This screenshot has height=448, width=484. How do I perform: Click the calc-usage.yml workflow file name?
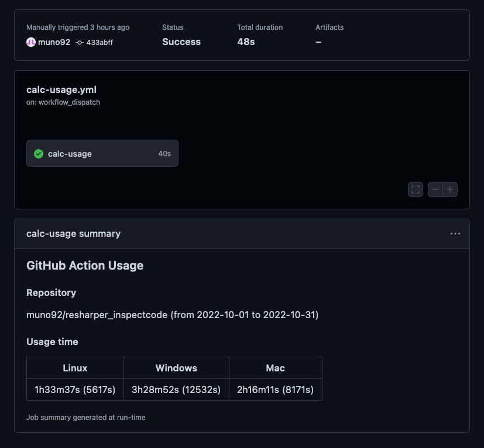[61, 90]
